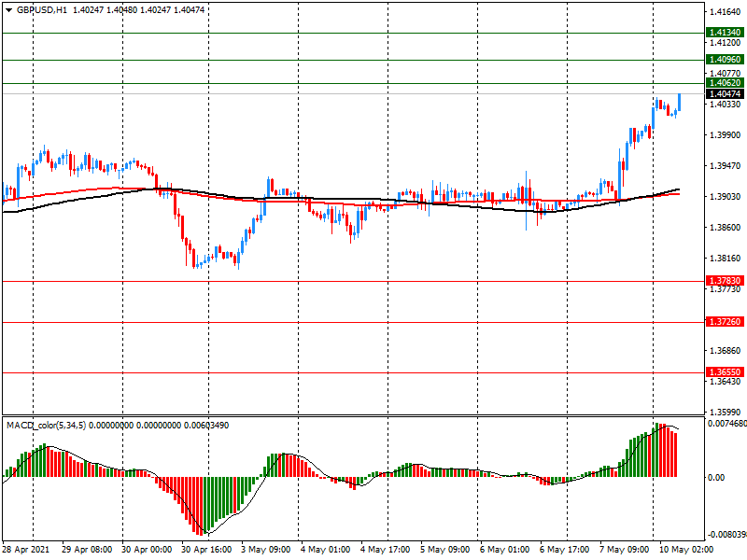This screenshot has width=747, height=560.
Task: Select the red 1.37260 support level label
Action: pos(725,322)
